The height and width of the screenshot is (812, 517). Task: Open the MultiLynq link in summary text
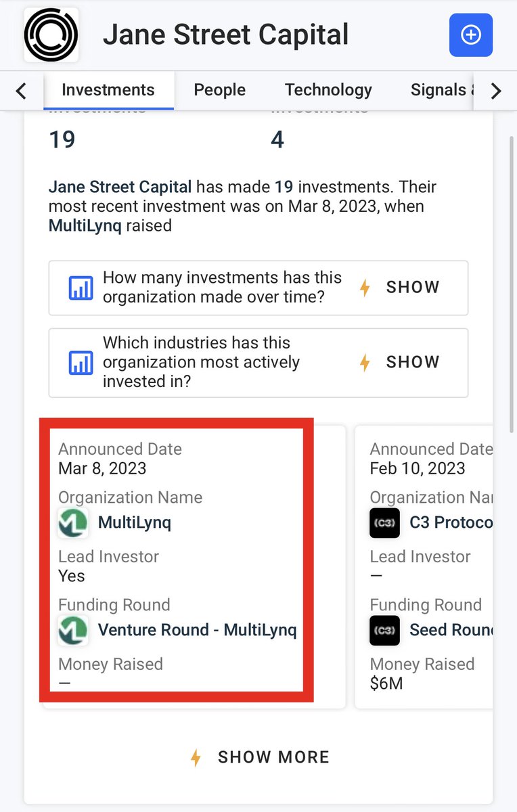pos(85,225)
